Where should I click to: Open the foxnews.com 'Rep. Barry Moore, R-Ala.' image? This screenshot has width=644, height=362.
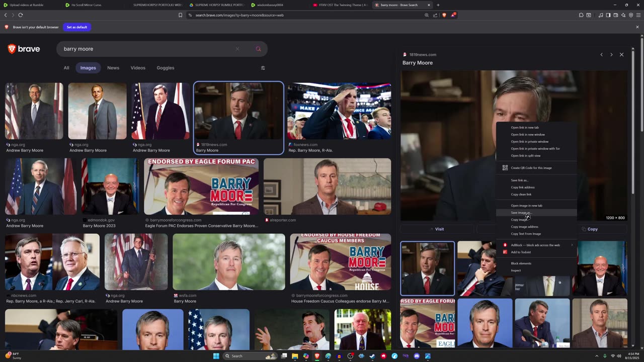tap(339, 111)
